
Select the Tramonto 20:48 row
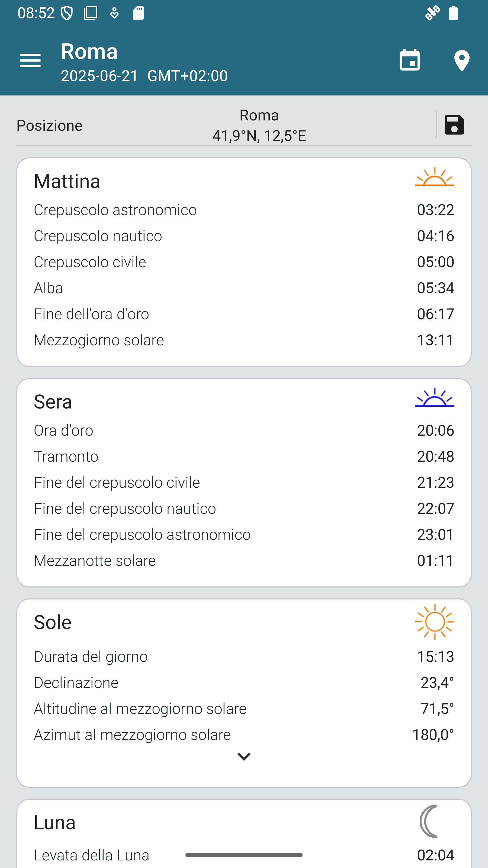pyautogui.click(x=244, y=457)
